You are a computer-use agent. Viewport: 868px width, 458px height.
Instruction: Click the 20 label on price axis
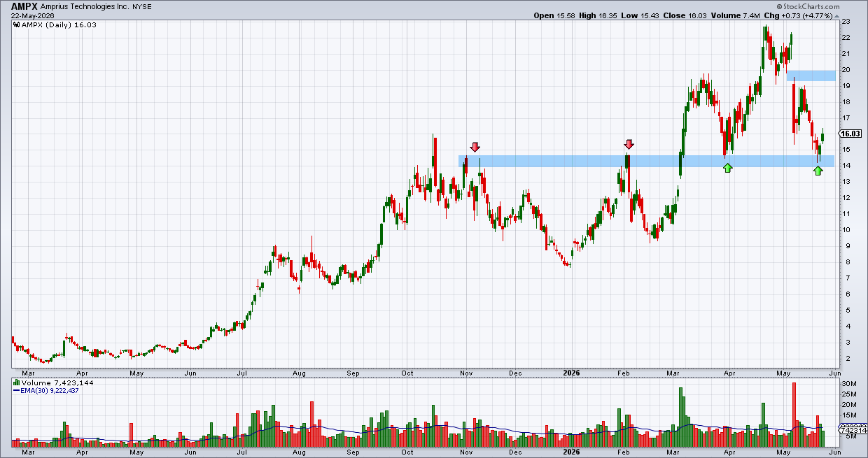click(x=846, y=70)
